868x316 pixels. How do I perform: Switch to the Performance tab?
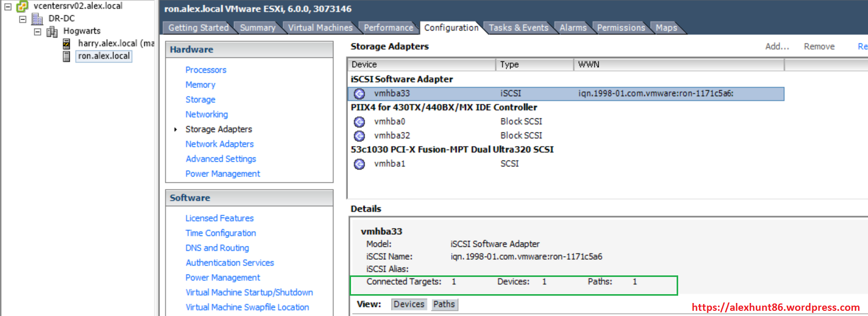[x=388, y=28]
